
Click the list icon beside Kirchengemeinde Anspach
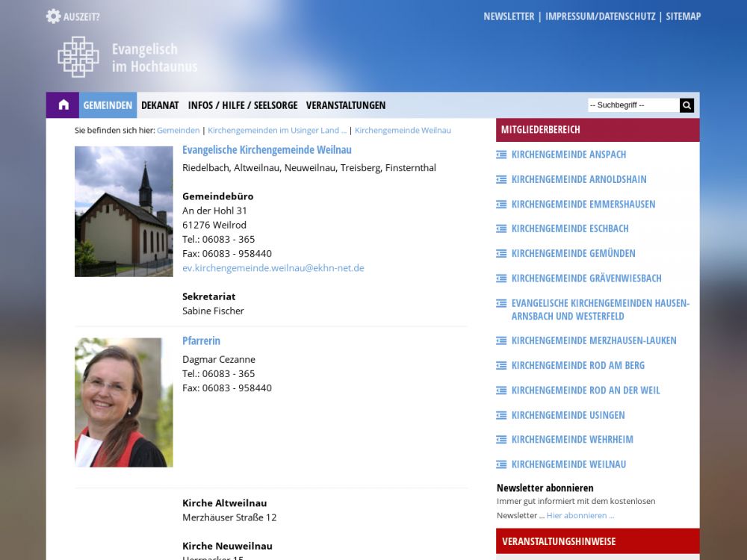coord(501,155)
